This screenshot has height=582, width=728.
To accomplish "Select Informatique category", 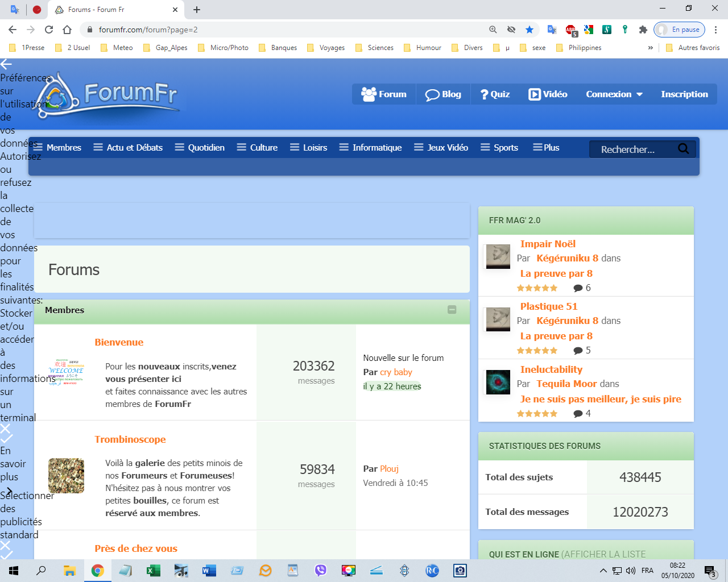I will pos(370,147).
